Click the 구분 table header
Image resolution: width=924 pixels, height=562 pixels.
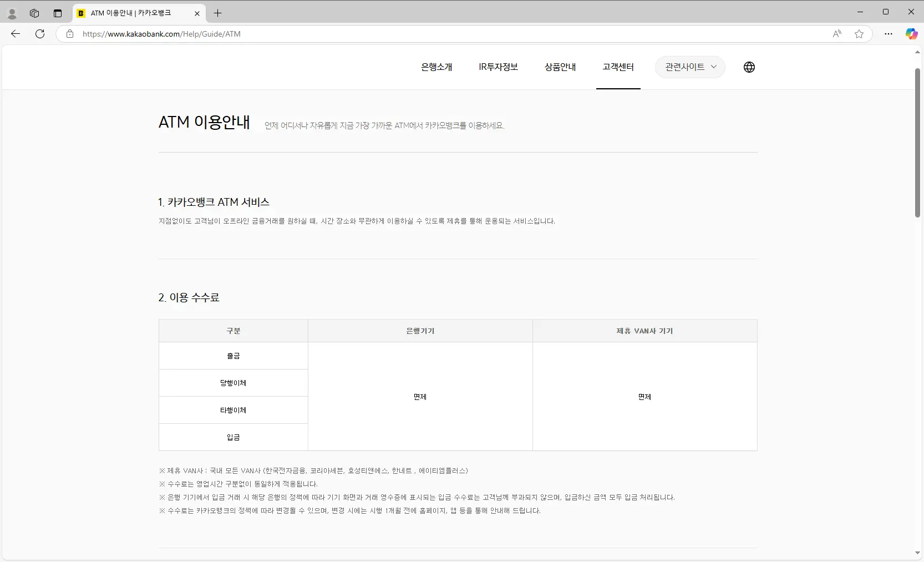[x=233, y=331]
